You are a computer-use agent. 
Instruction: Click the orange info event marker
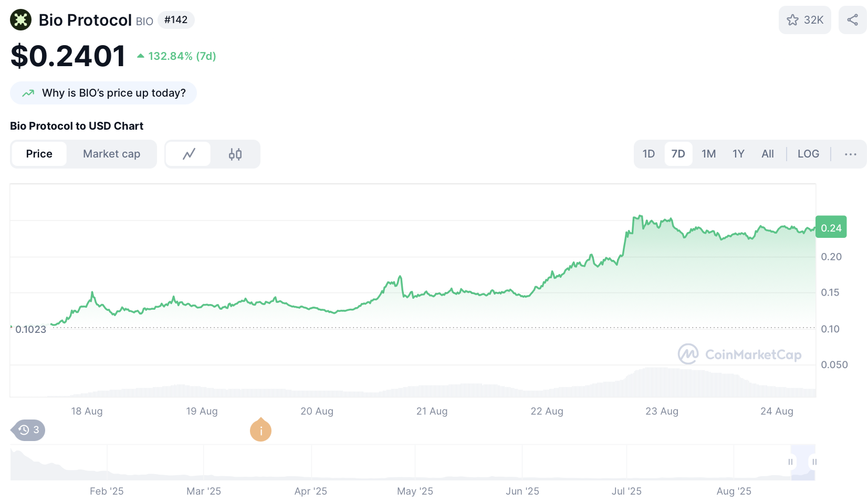coord(260,431)
